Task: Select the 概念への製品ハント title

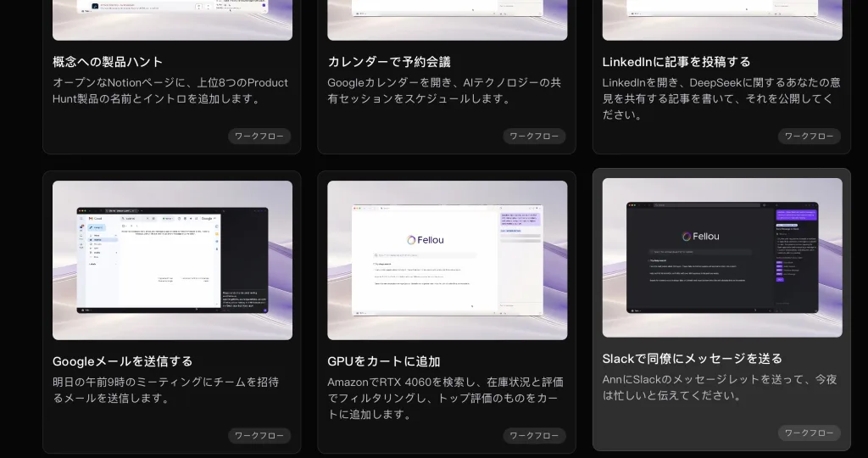Action: tap(108, 61)
